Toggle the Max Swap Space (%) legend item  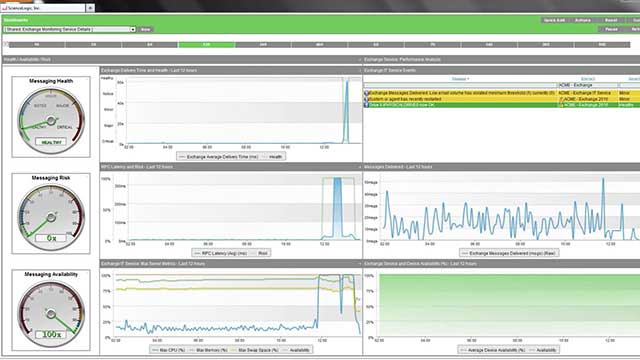pos(255,350)
